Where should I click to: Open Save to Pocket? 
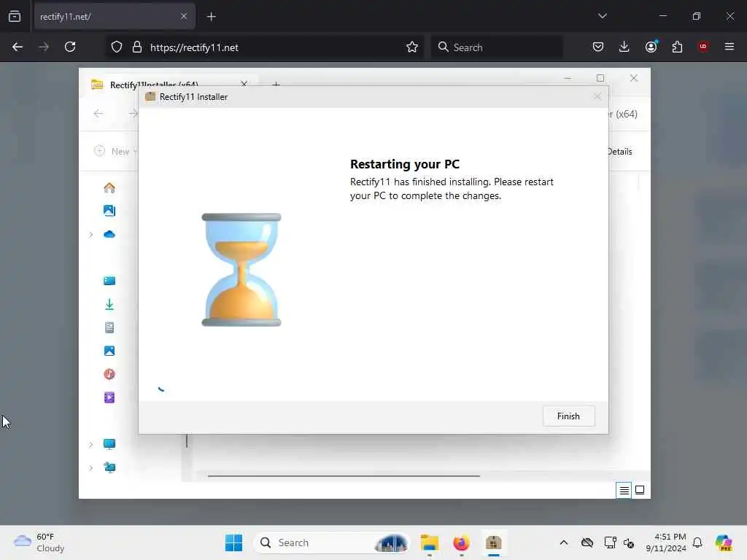[x=598, y=47]
